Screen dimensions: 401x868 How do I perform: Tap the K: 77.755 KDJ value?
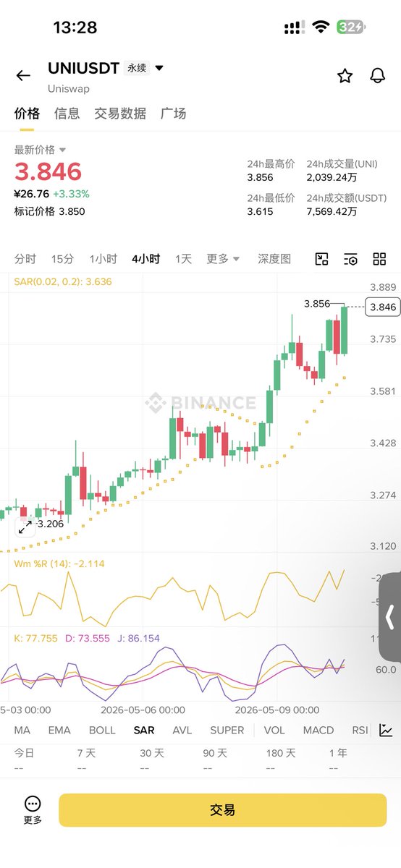(36, 639)
